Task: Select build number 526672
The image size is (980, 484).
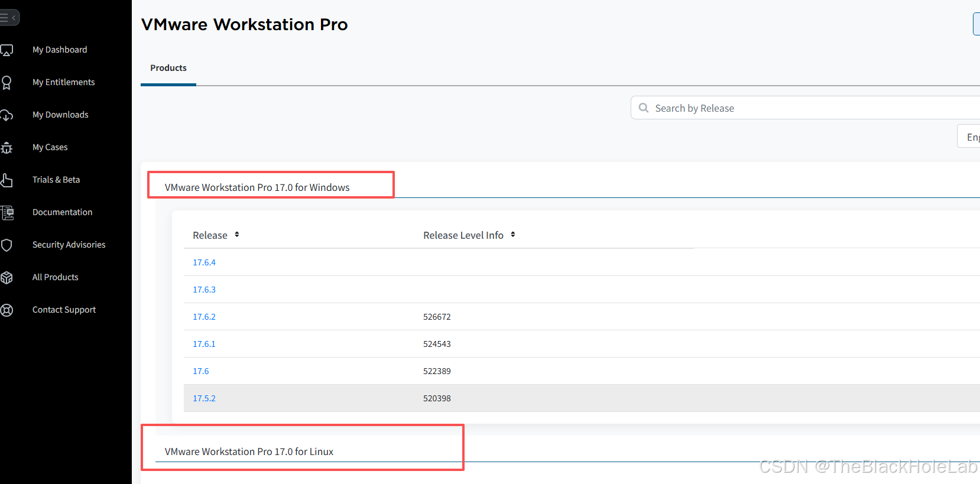Action: coord(437,317)
